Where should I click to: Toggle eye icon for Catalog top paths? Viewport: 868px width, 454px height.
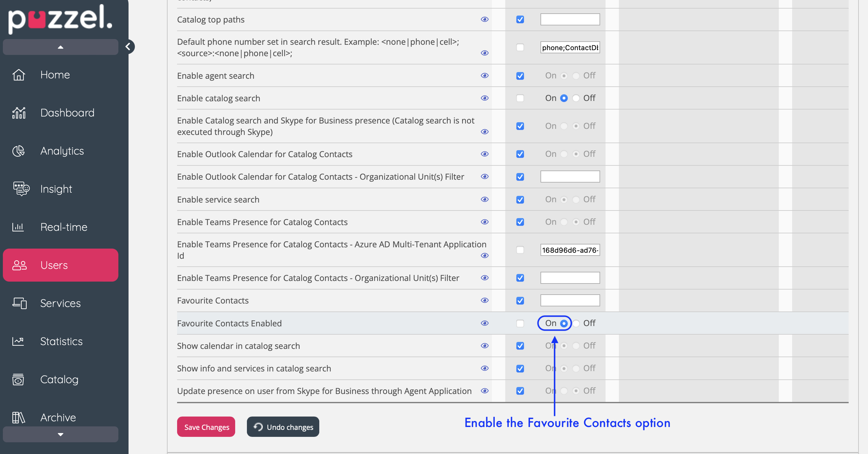pyautogui.click(x=485, y=19)
